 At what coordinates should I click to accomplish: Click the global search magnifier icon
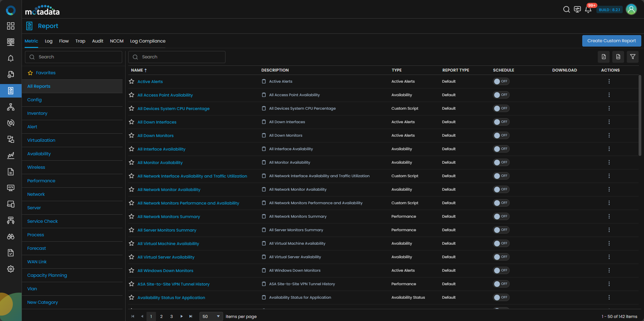point(566,9)
